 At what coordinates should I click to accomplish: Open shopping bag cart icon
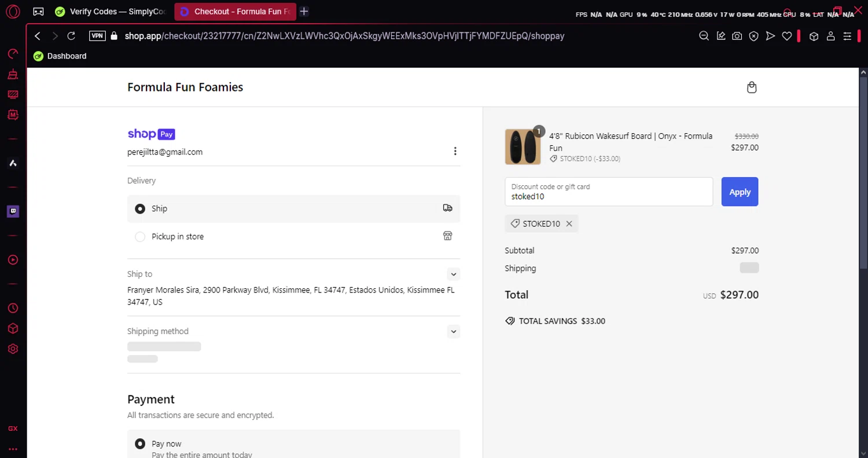tap(752, 87)
